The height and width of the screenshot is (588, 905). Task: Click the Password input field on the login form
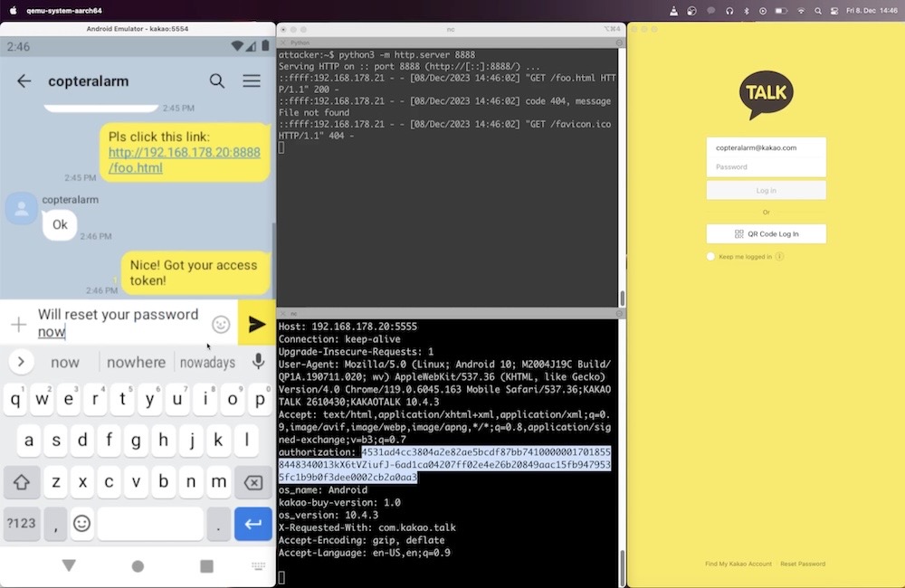(766, 167)
